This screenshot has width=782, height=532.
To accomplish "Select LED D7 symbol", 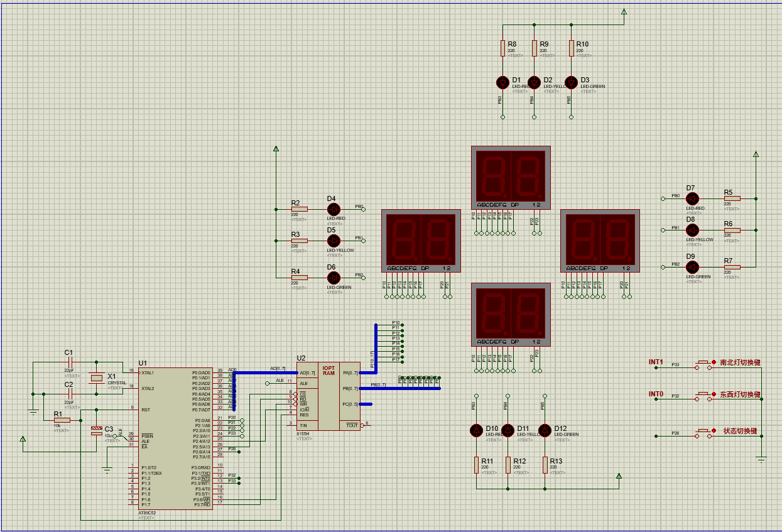I will 692,198.
